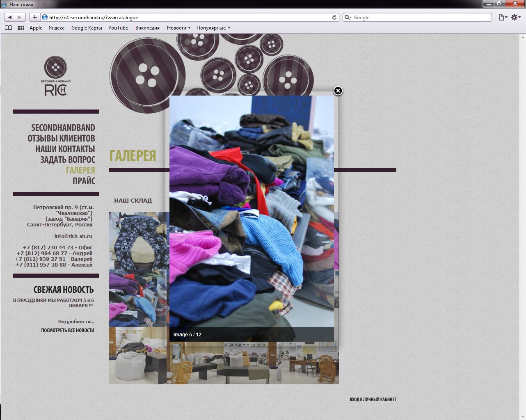
Task: Add the current page as bookmark
Action: point(34,17)
